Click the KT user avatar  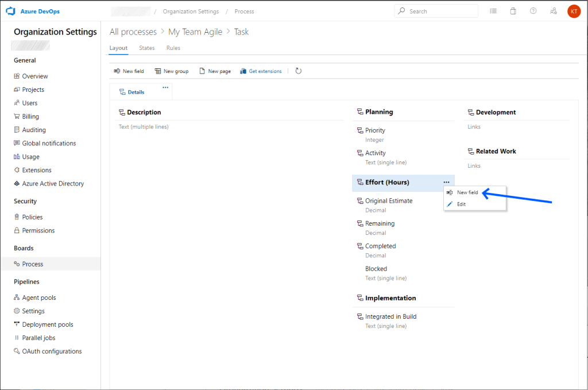[574, 11]
